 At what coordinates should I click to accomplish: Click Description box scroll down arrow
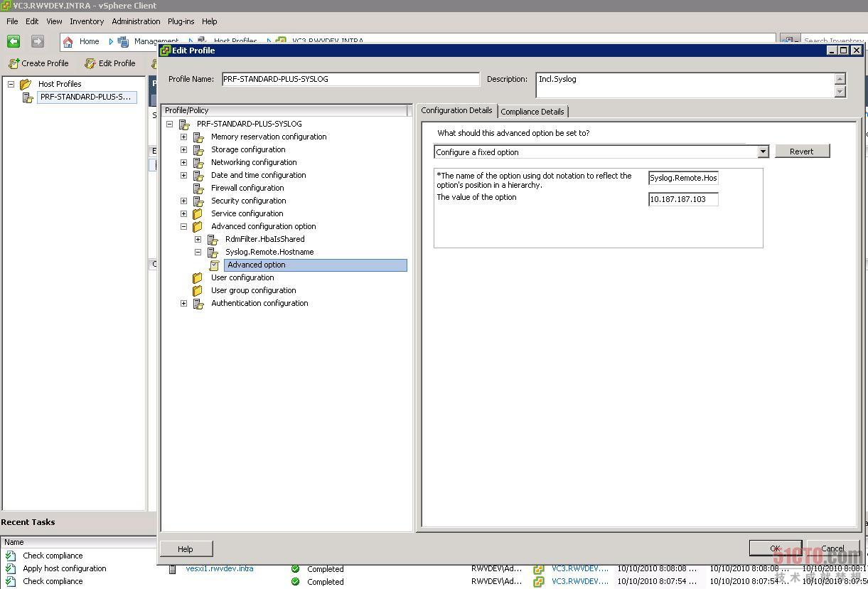[x=840, y=92]
